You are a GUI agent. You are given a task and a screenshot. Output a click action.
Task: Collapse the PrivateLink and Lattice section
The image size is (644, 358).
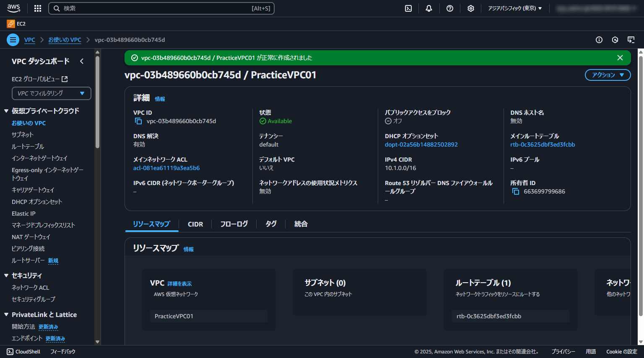(6, 314)
